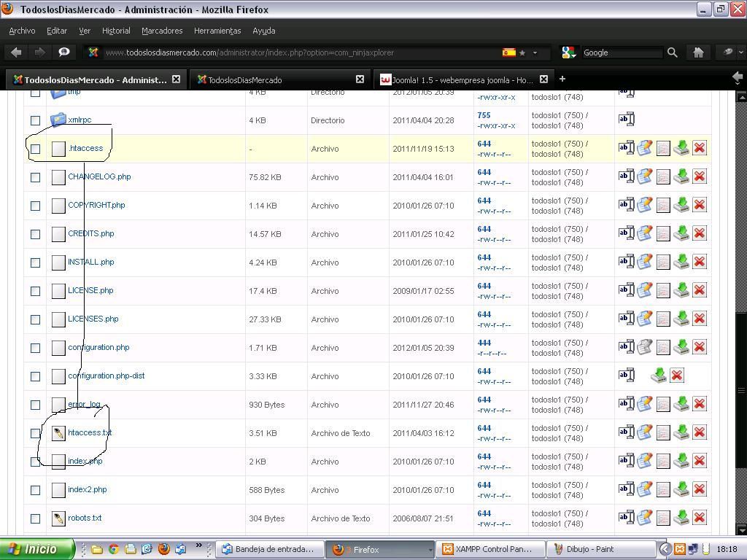Rename error_log via the ab icon
The image size is (747, 560).
(626, 404)
